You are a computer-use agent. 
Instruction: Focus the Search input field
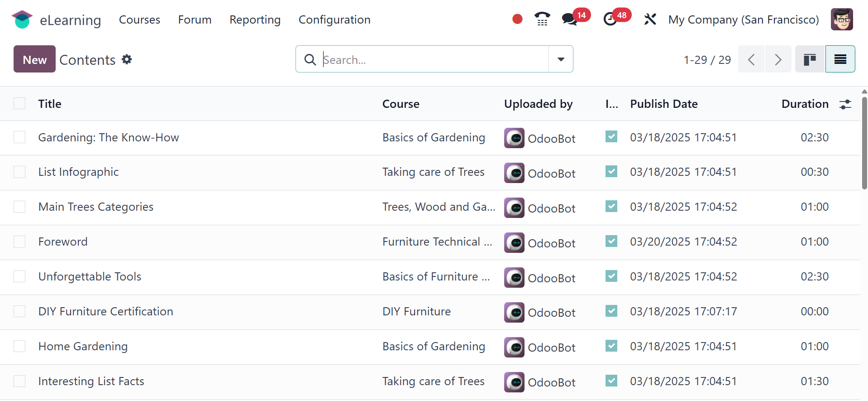tap(434, 59)
